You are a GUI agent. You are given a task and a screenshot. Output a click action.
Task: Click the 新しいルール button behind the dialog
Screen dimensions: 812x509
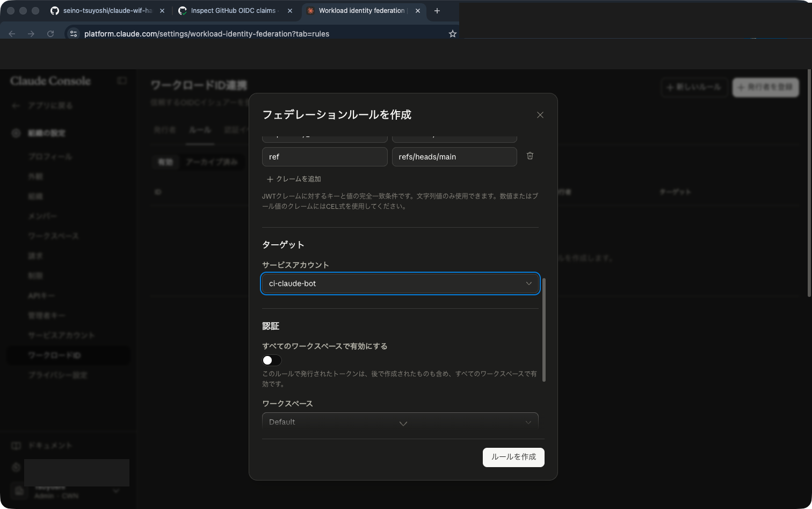[x=694, y=87]
